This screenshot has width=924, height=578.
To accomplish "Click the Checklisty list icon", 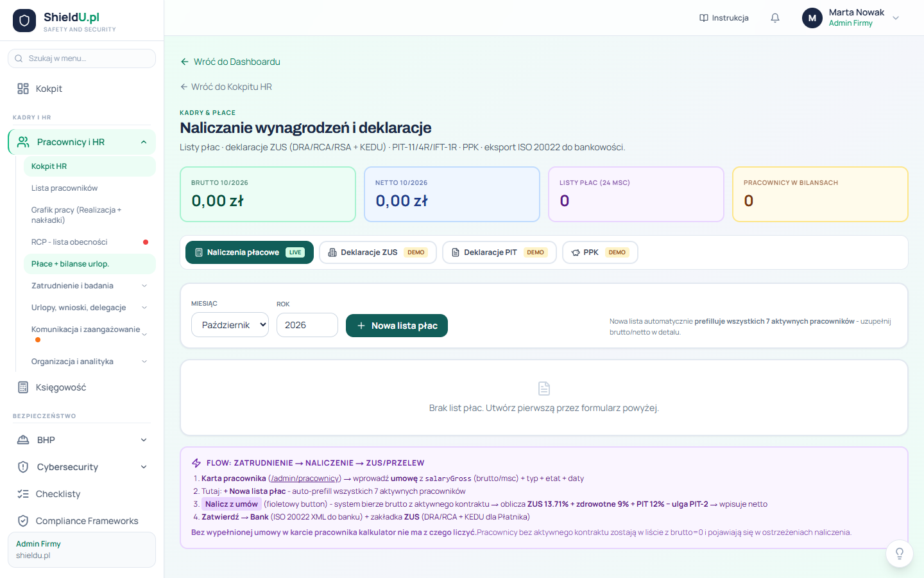I will (x=23, y=494).
